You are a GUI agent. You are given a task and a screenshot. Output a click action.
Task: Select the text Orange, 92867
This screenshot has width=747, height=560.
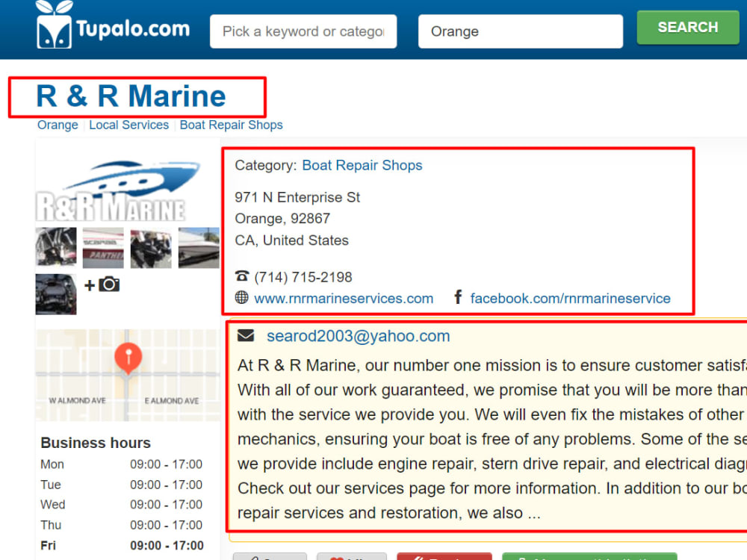pos(282,219)
